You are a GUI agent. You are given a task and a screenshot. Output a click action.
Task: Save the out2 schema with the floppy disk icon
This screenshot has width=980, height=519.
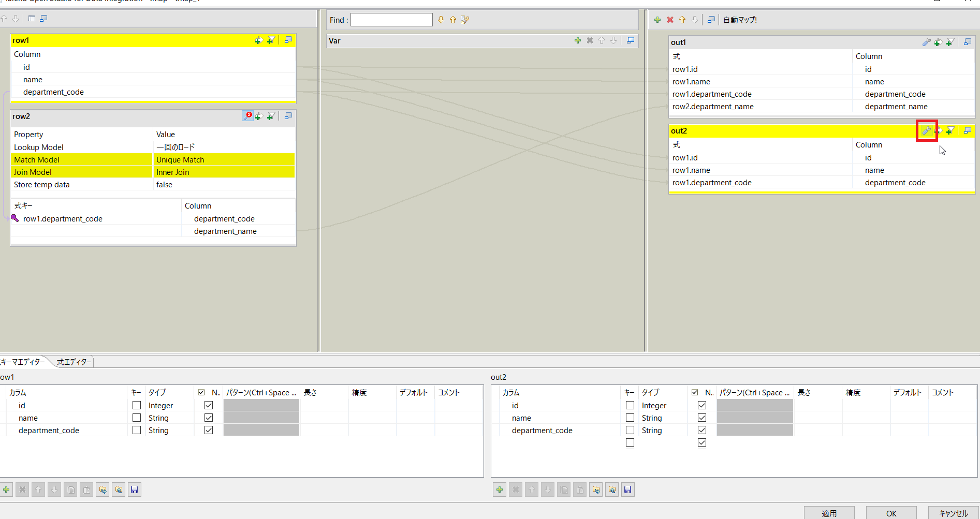pyautogui.click(x=627, y=489)
